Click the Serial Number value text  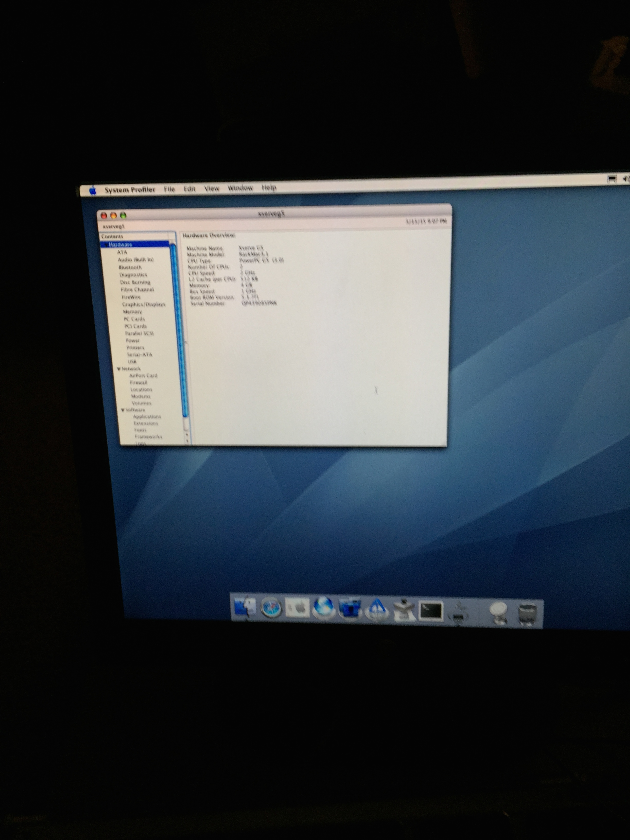[259, 303]
